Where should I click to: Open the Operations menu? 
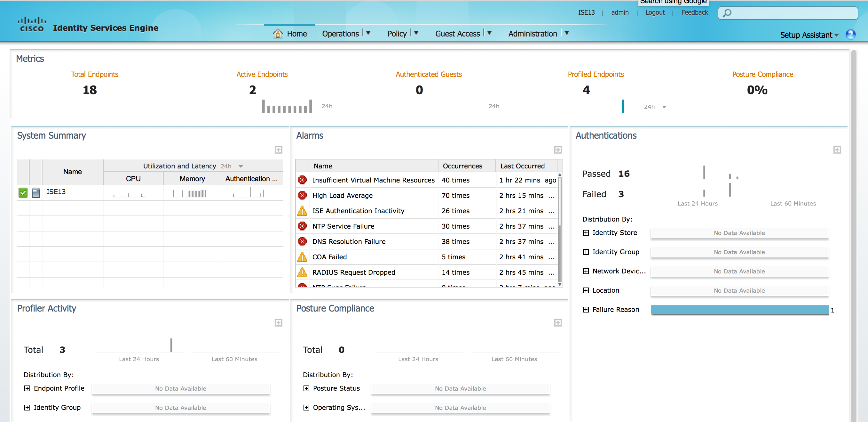coord(340,34)
